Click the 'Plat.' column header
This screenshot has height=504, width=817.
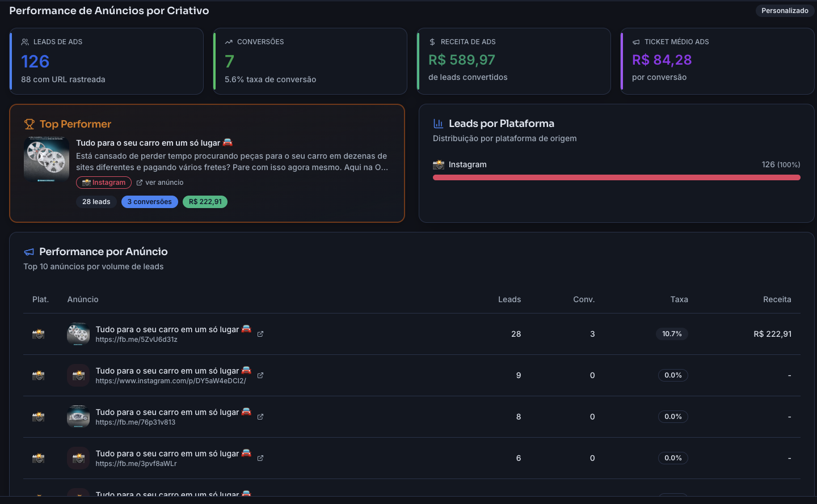click(x=40, y=299)
